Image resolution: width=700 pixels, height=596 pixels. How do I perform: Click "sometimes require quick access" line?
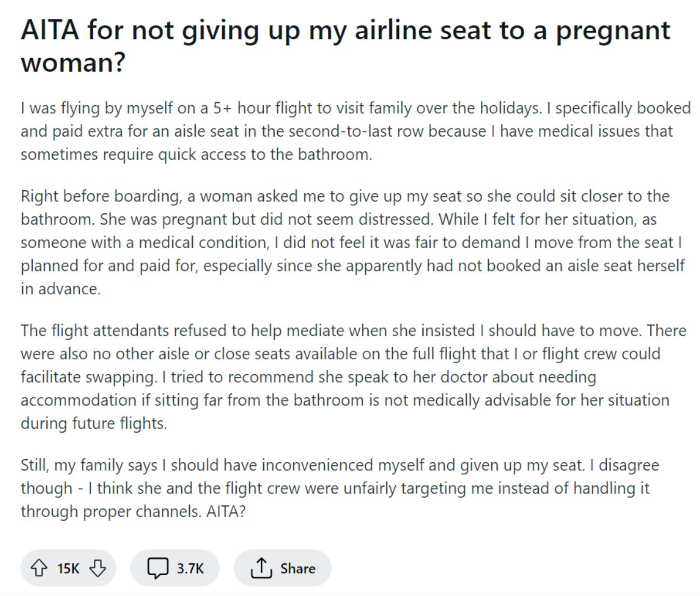(196, 154)
